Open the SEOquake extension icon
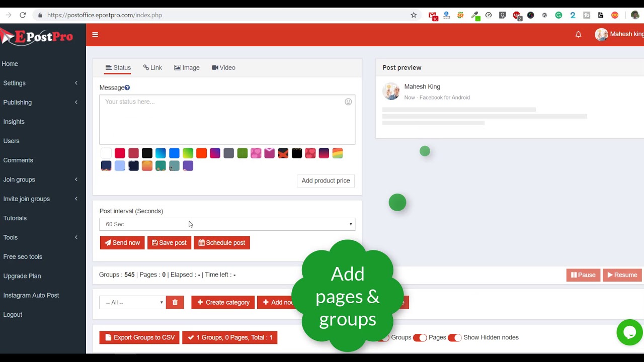This screenshot has height=362, width=644. point(460,15)
